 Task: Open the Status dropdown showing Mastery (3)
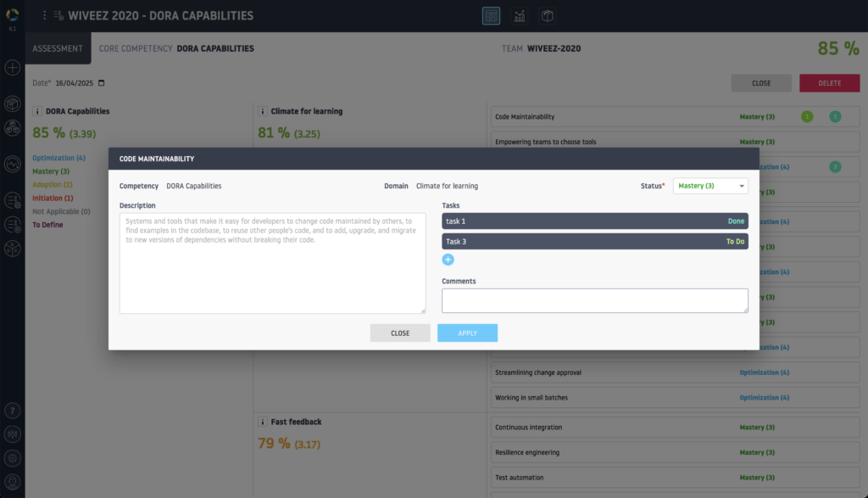click(x=710, y=186)
